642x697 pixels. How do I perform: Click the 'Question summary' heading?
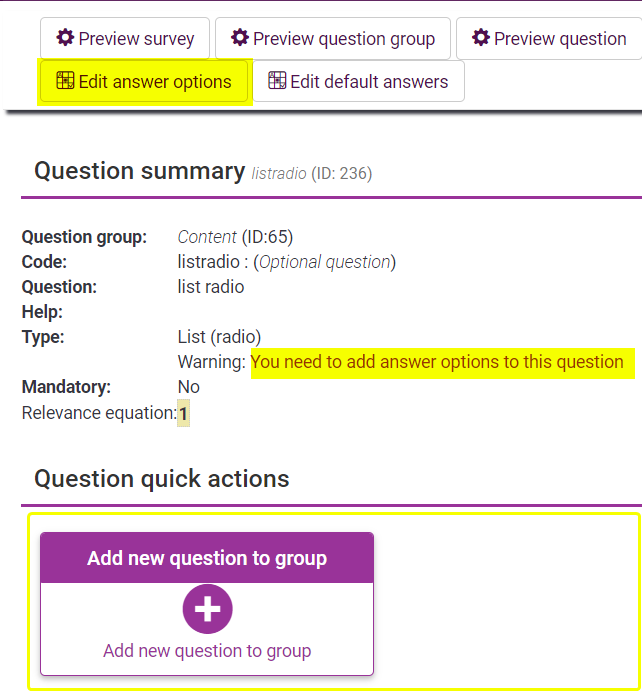pos(139,171)
